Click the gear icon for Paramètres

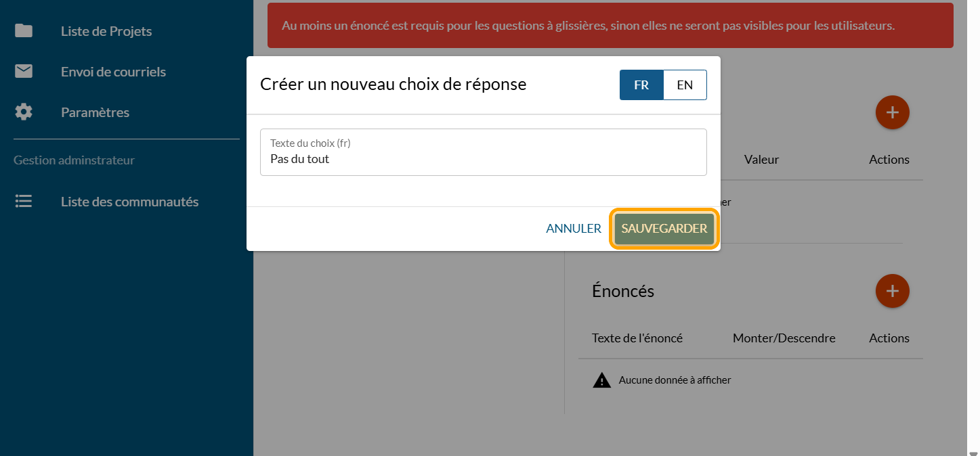point(24,112)
